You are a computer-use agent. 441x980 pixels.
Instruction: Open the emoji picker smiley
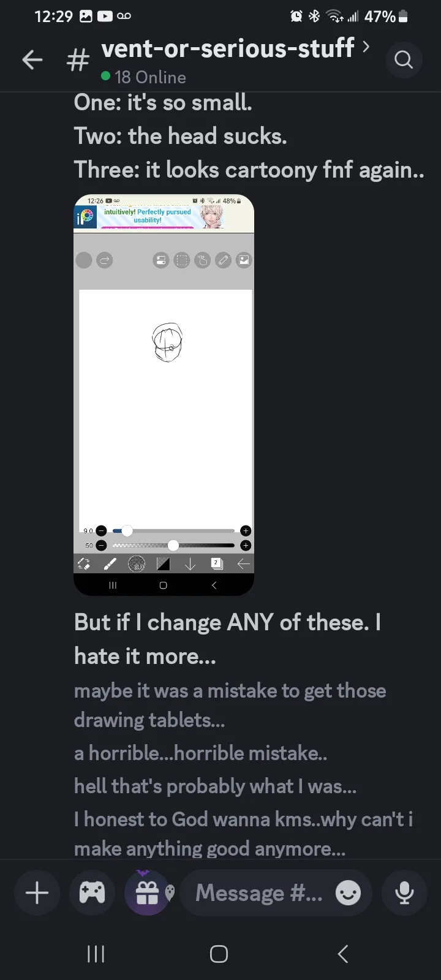point(349,893)
